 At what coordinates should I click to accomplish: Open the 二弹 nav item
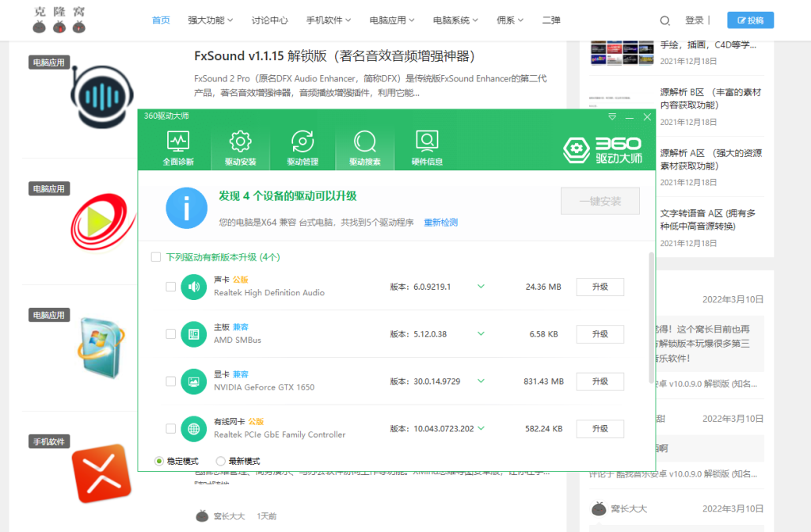pos(551,20)
